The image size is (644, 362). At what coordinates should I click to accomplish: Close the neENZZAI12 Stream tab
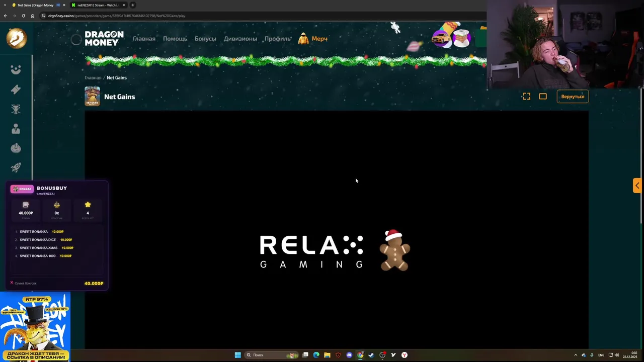[124, 5]
